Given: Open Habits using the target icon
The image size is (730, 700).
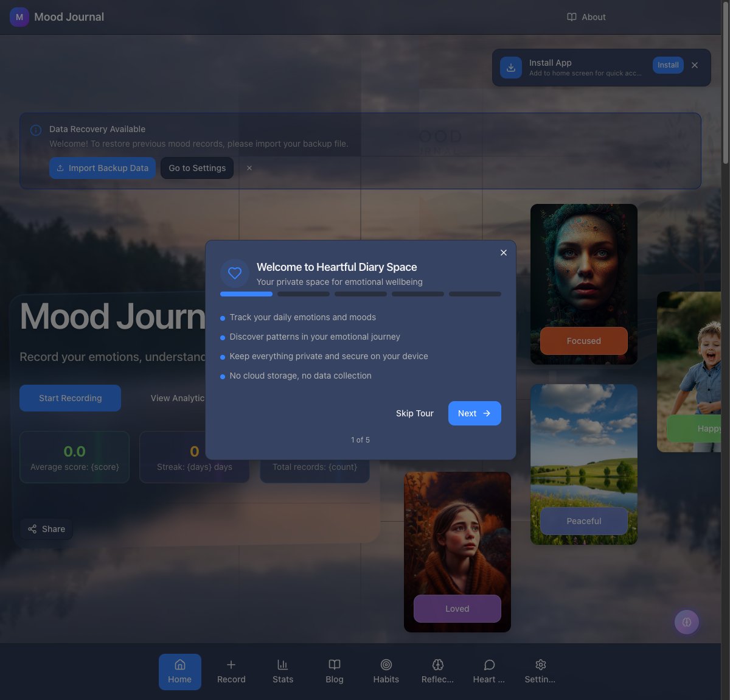Looking at the screenshot, I should pos(386,671).
